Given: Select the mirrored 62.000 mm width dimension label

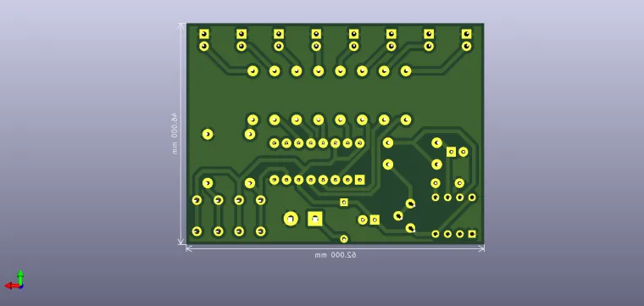Looking at the screenshot, I should (x=336, y=255).
